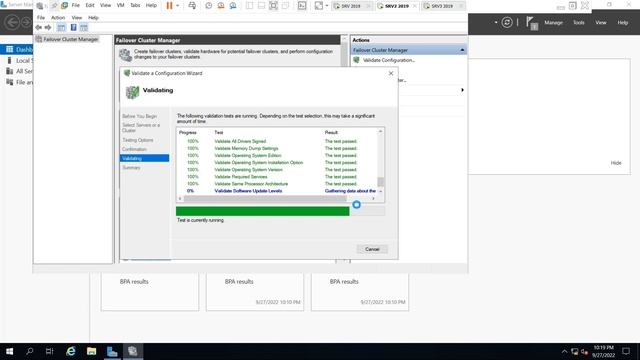Click the blue help icon in MMC toolbar
The image size is (640, 360).
pos(73,27)
